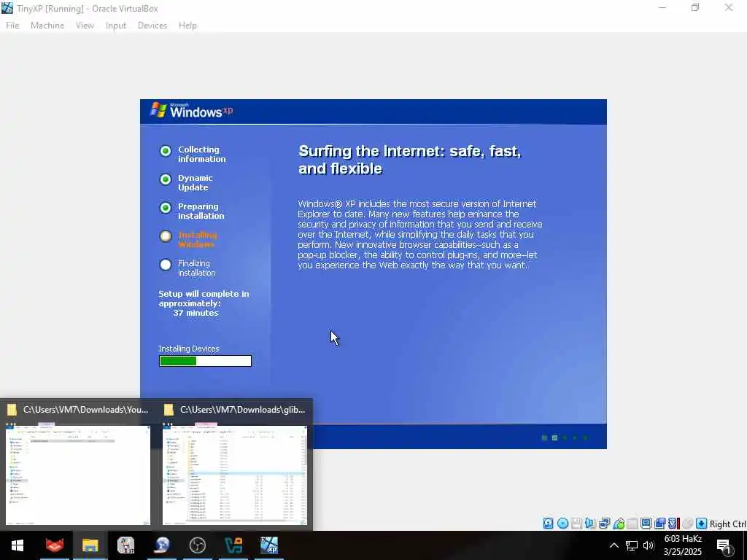This screenshot has height=560, width=747.
Task: Click the volume speaker tray icon
Action: [649, 545]
